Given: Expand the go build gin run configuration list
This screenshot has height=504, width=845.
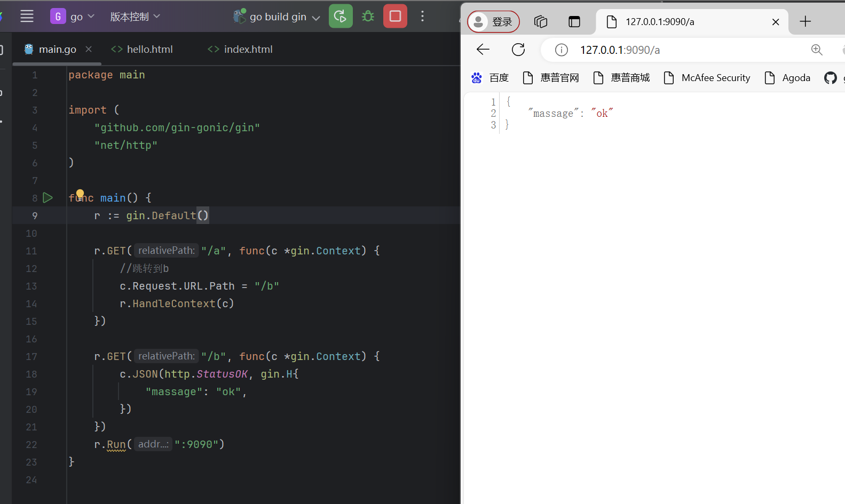Looking at the screenshot, I should click(x=277, y=17).
